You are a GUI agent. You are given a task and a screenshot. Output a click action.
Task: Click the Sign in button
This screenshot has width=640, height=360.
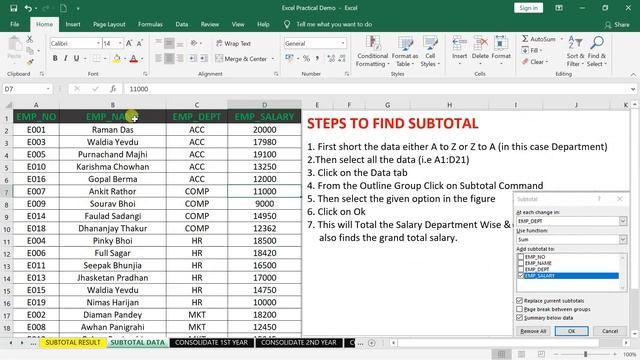(528, 8)
